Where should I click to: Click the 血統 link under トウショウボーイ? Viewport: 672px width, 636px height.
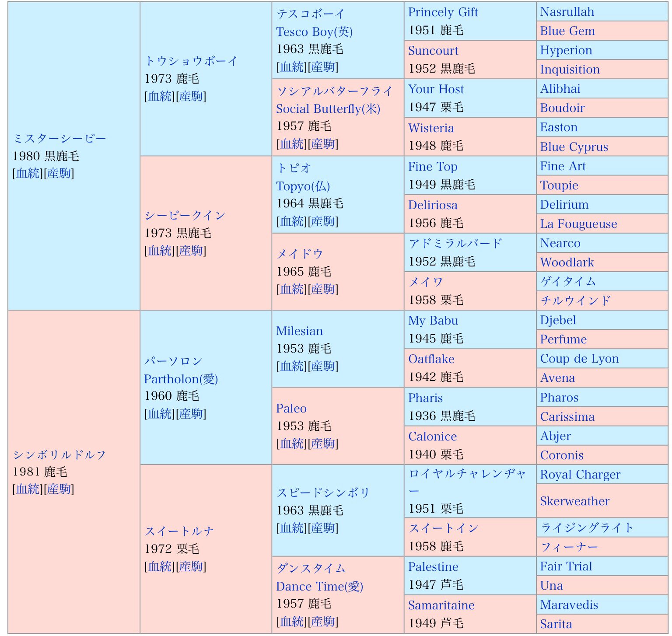pyautogui.click(x=160, y=96)
